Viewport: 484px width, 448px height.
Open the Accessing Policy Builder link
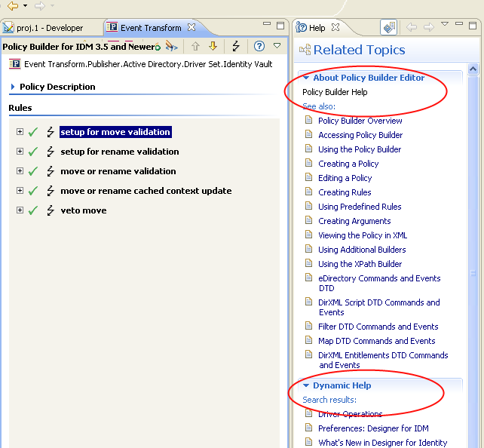click(360, 135)
